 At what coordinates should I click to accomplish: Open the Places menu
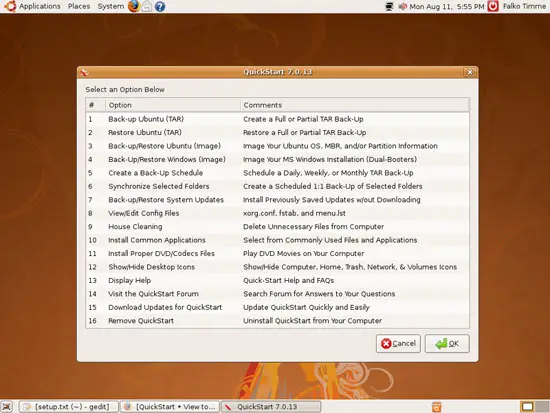tap(79, 6)
